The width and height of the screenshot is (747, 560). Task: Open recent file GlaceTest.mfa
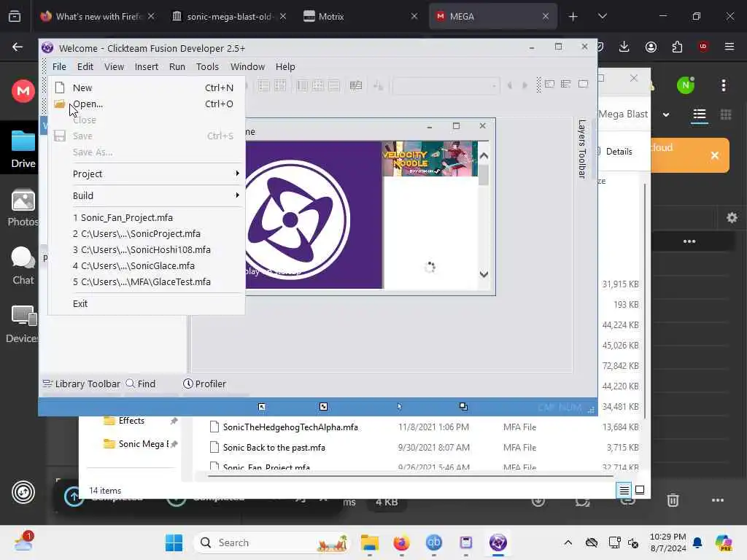[x=146, y=282]
